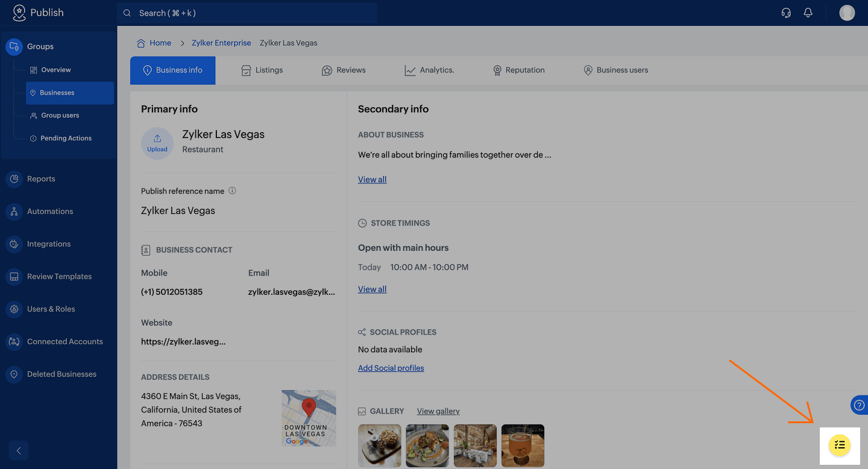Open the third gallery photo of restaurant interior
This screenshot has height=469, width=868.
point(475,445)
